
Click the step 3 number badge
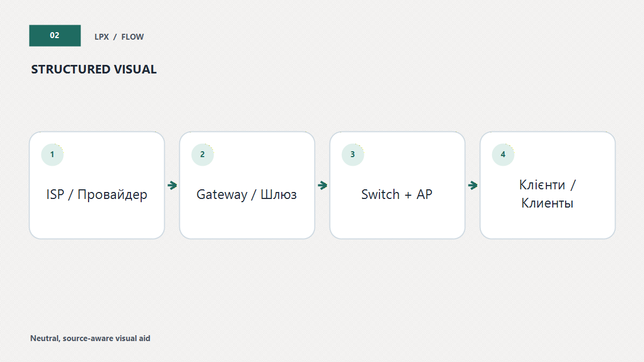coord(353,154)
